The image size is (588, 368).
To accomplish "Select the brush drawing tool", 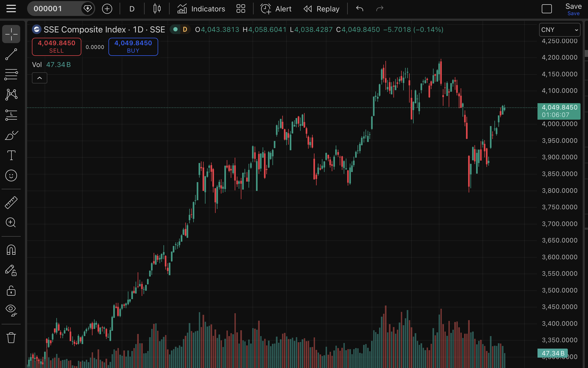I will coord(11,135).
